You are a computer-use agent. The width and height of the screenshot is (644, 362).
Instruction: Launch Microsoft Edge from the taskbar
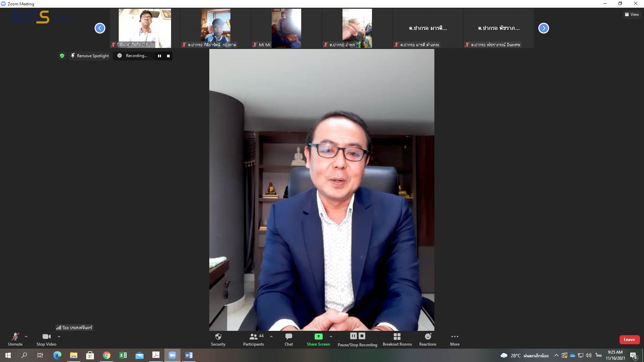click(57, 355)
